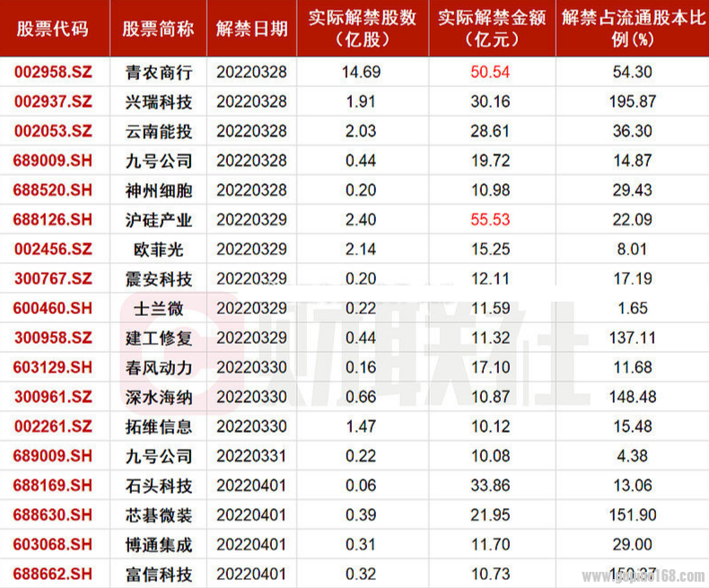Click red amount 50.54 for 青农商行
This screenshot has height=588, width=709.
tap(490, 72)
